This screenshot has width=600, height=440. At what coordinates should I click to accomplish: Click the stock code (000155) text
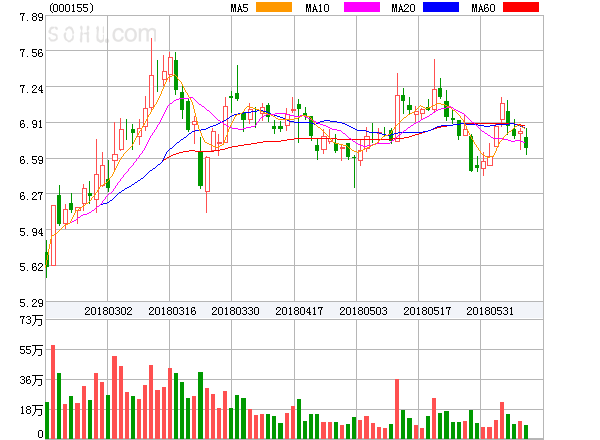[x=71, y=8]
